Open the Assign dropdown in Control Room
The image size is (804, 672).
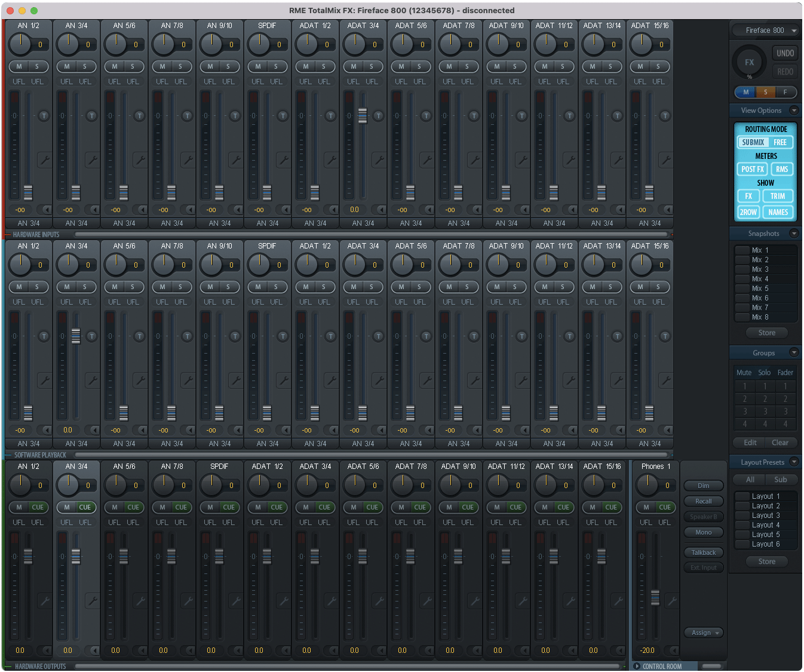[x=704, y=633]
